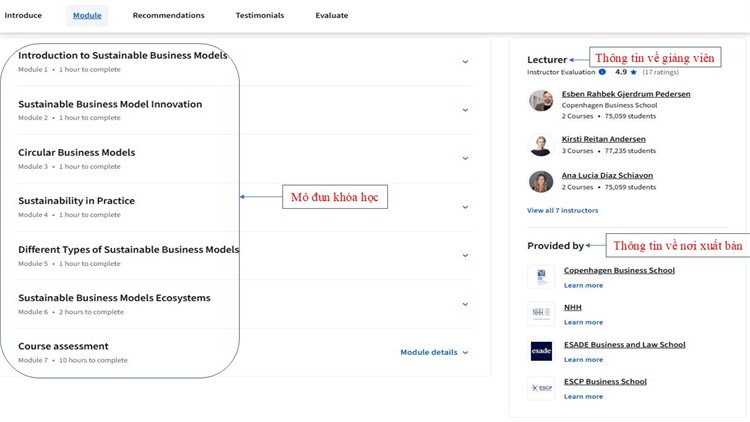
Task: Switch to the Recommendations tab
Action: click(x=168, y=16)
